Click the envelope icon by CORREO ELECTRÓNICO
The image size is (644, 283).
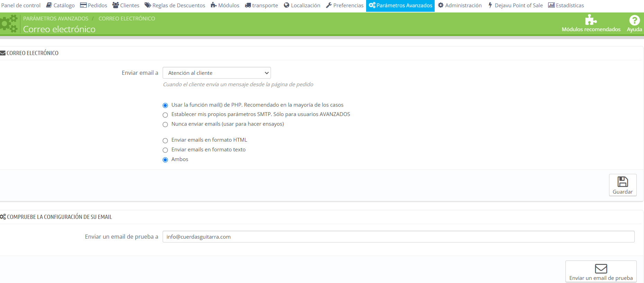(x=3, y=53)
